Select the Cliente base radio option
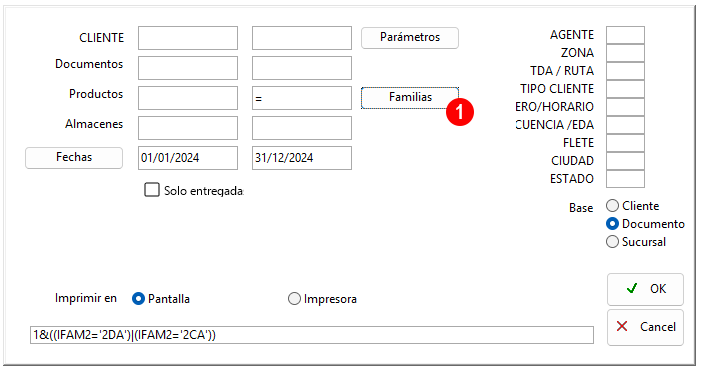This screenshot has width=702, height=370. coord(612,206)
